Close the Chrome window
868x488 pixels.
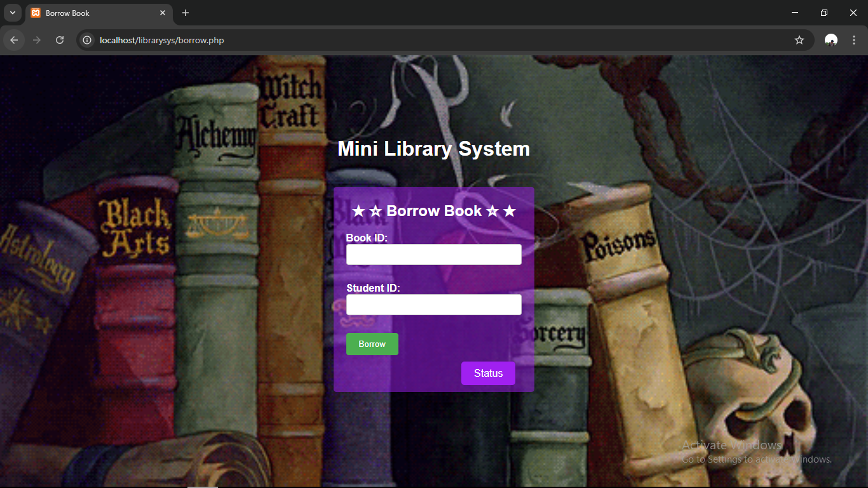pyautogui.click(x=853, y=13)
